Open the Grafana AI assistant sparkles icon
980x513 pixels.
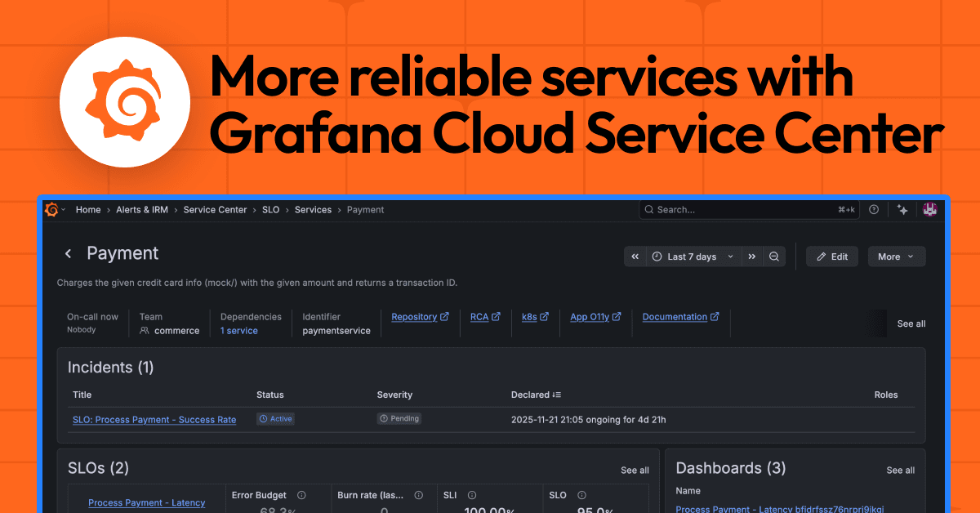(902, 209)
